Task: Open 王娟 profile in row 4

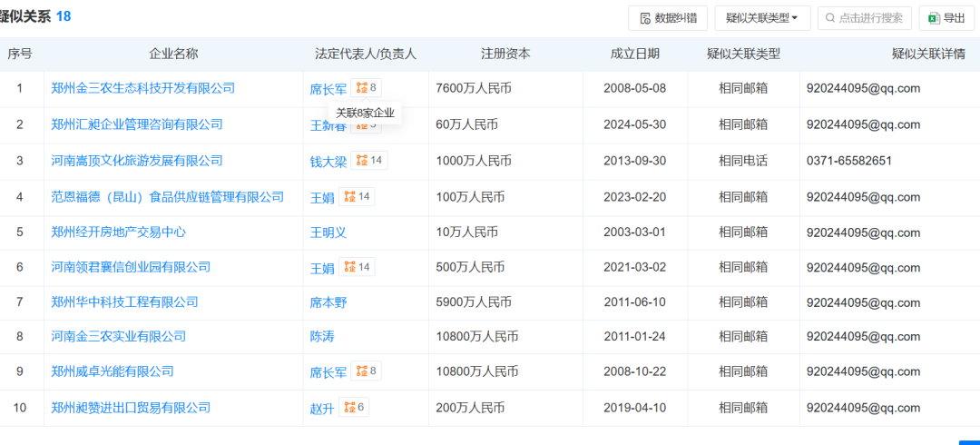Action: (x=322, y=198)
